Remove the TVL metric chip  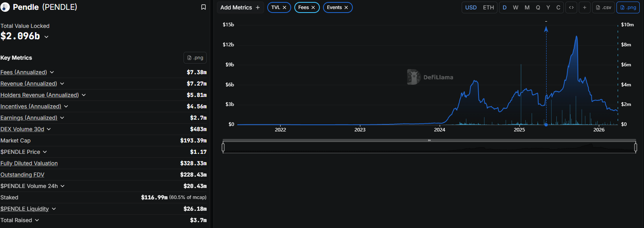click(284, 7)
